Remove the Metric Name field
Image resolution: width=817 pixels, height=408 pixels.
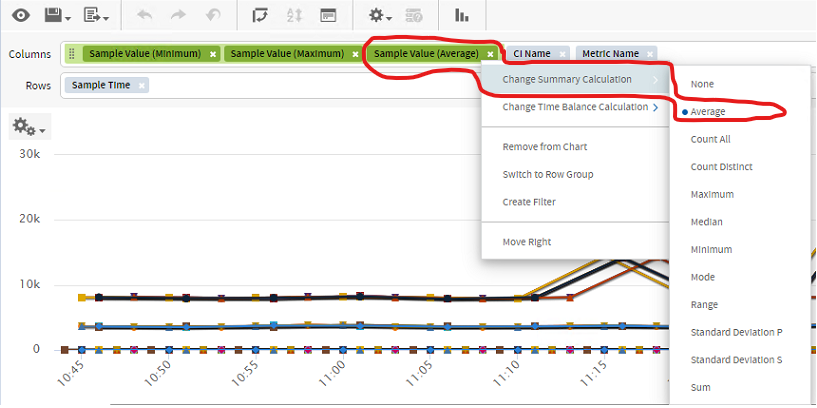[x=650, y=54]
